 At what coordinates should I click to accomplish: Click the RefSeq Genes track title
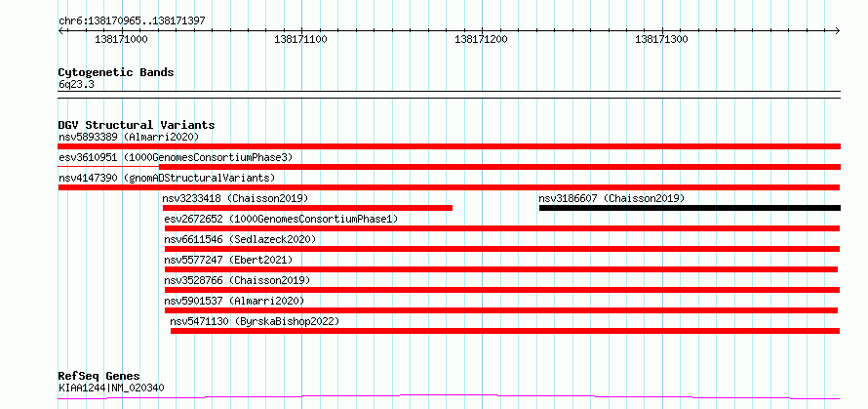[x=99, y=377]
